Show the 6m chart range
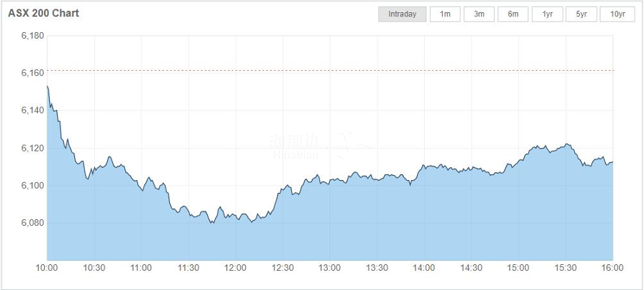Viewport: 644px width, 290px height. pos(513,14)
